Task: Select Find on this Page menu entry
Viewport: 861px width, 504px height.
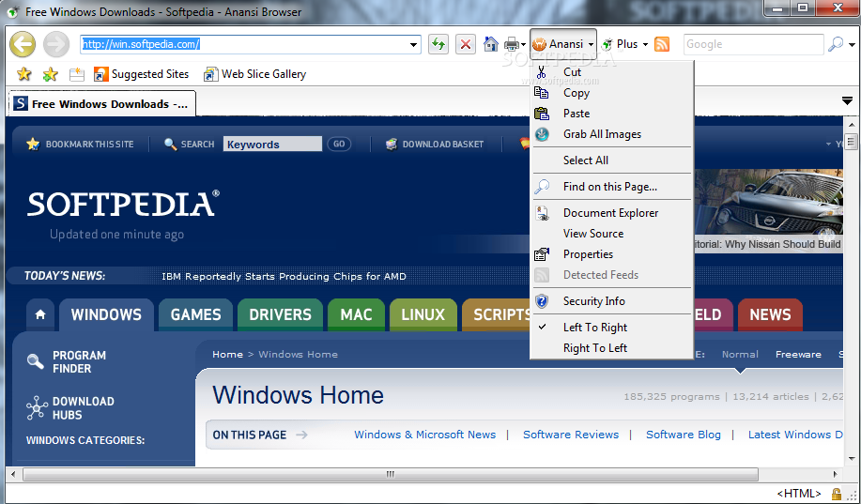Action: tap(611, 187)
